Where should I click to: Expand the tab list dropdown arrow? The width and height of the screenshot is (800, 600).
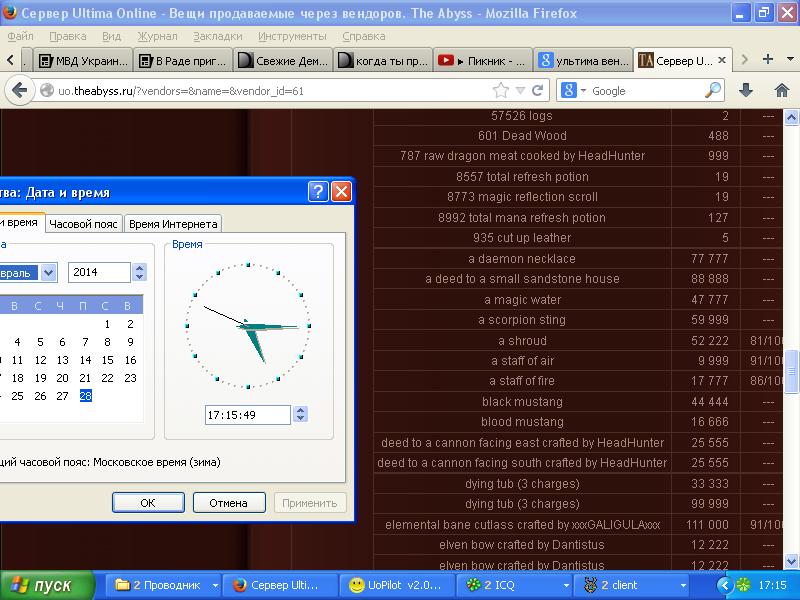click(789, 59)
